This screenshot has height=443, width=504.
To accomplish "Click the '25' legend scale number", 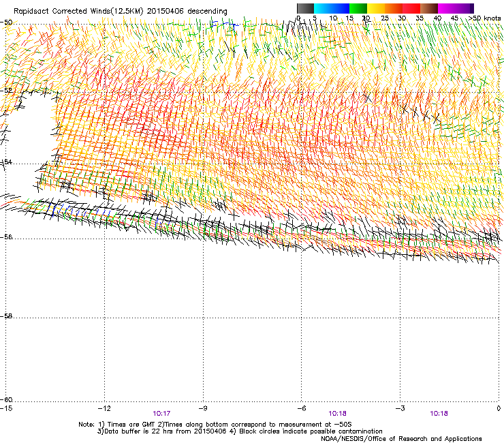I will tap(384, 18).
